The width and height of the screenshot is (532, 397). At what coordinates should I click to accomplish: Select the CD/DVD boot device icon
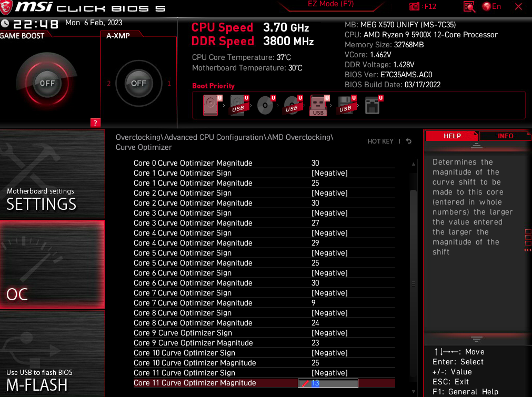pos(266,106)
